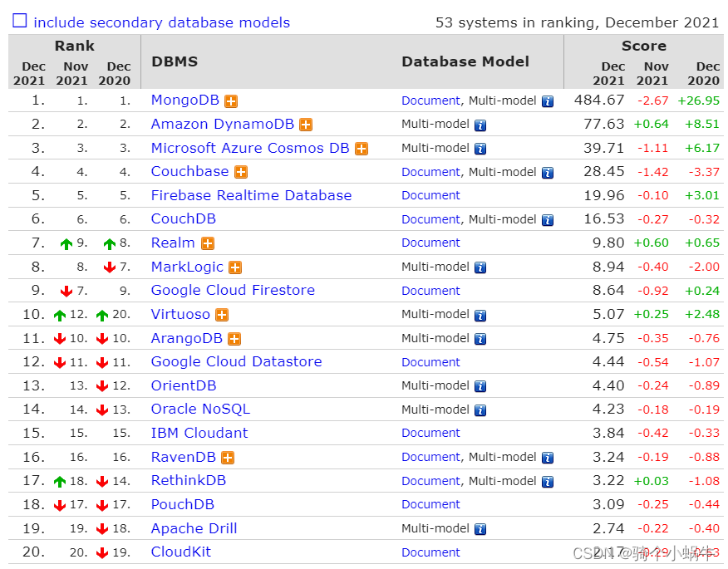Open Google Cloud Firestore link

pos(233,291)
